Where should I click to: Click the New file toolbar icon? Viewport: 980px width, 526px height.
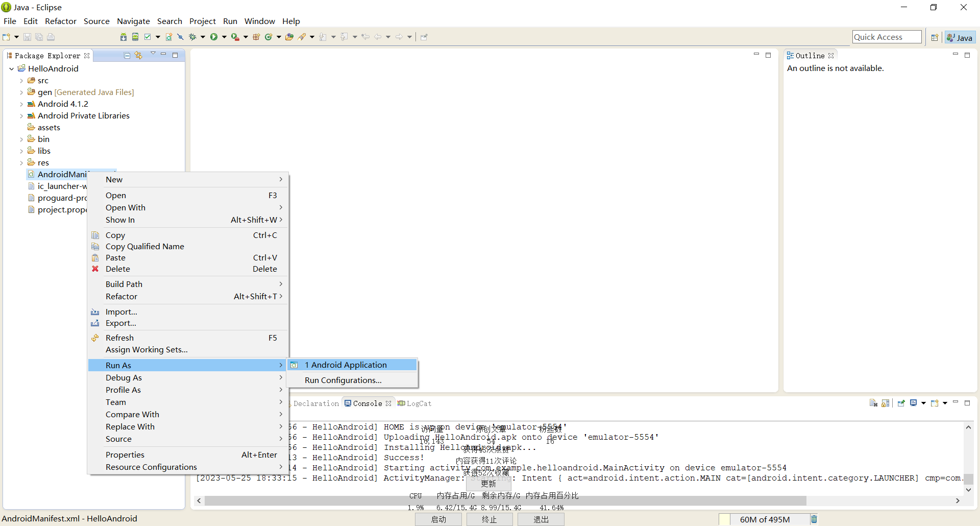point(6,37)
